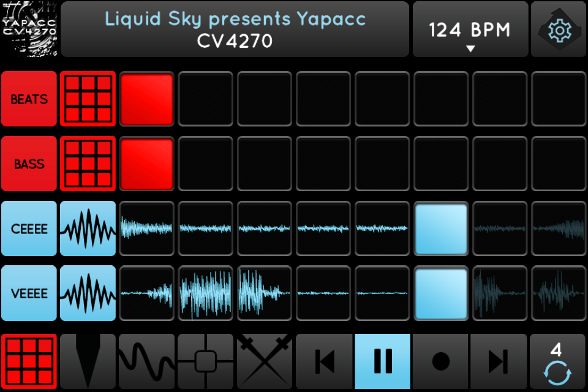
Task: Open the 124 BPM tempo dropdown
Action: click(x=470, y=29)
